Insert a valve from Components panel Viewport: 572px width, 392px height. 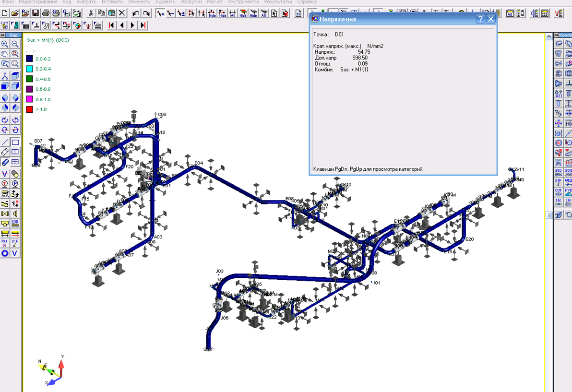[559, 63]
